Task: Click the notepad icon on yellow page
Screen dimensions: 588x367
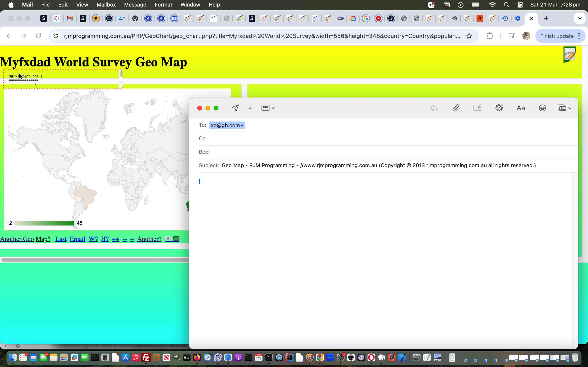Action: pyautogui.click(x=569, y=54)
